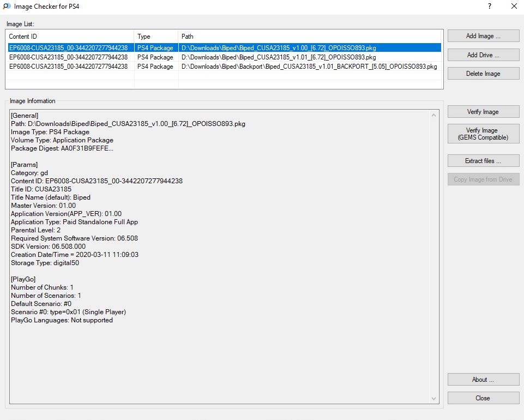The image size is (524, 420).
Task: Click the Content ID column header
Action: coord(70,37)
